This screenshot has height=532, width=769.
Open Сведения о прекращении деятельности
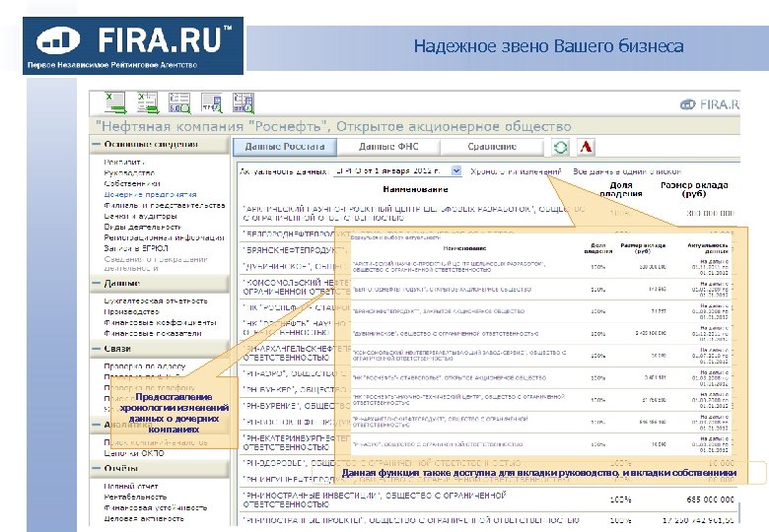point(156,264)
